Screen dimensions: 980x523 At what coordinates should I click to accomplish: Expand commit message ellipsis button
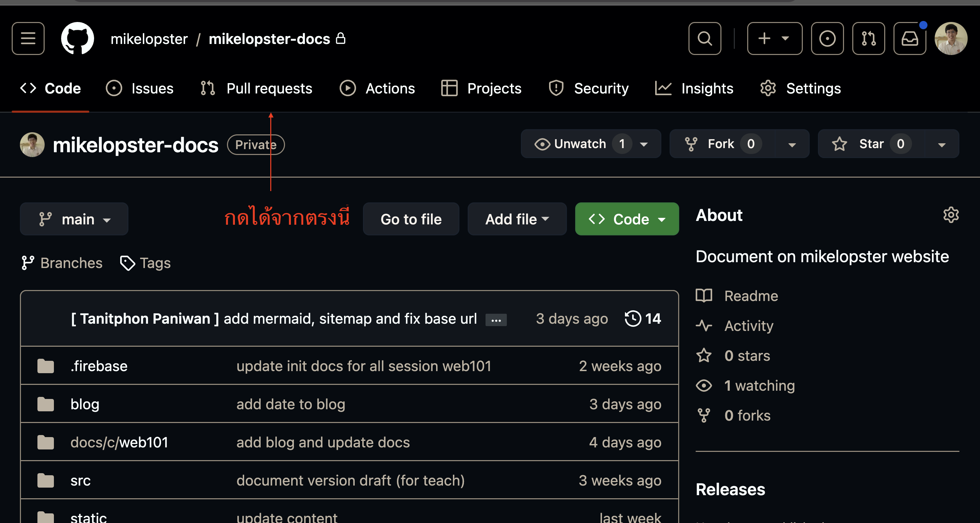pos(496,320)
